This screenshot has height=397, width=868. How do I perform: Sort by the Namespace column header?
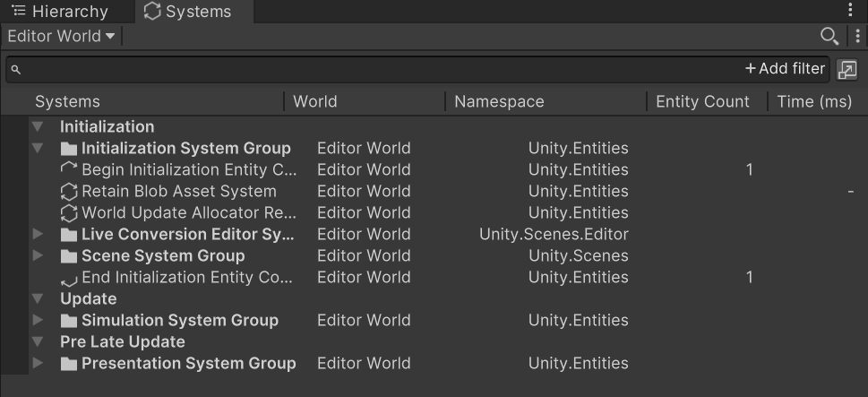499,102
